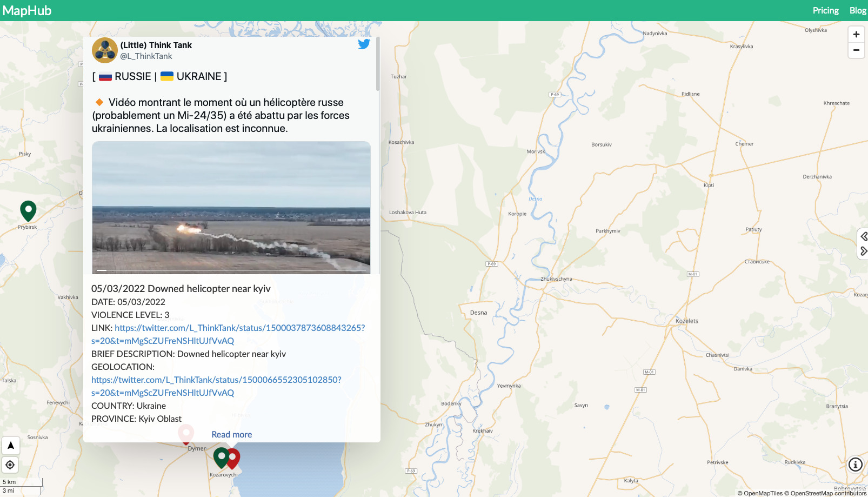Click the Morivsk village label
The width and height of the screenshot is (868, 497).
coord(536,151)
